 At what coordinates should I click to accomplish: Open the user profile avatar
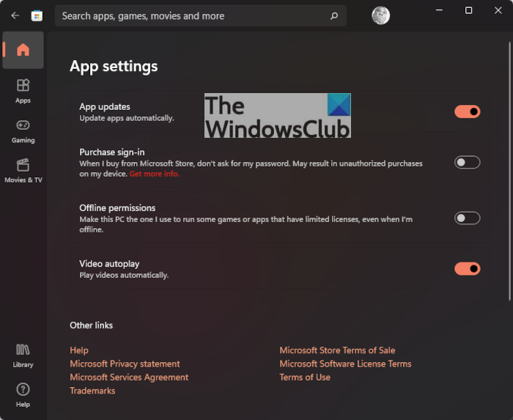point(380,15)
